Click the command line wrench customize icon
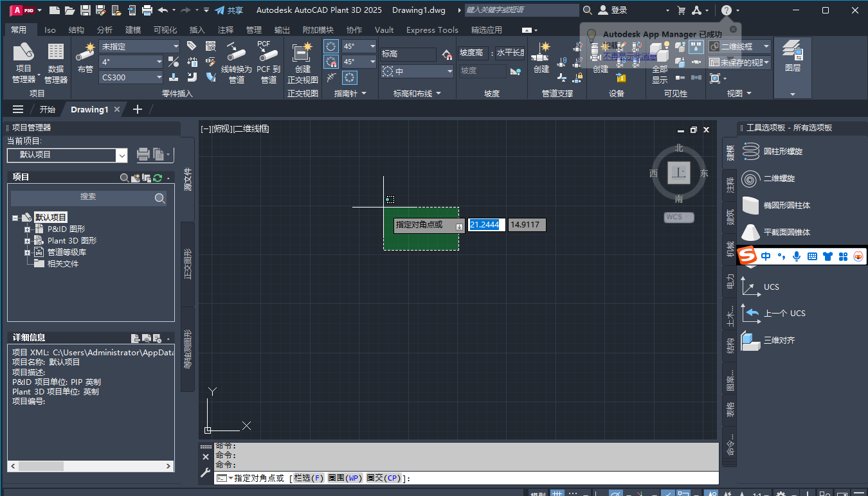The height and width of the screenshot is (496, 868). (x=206, y=472)
